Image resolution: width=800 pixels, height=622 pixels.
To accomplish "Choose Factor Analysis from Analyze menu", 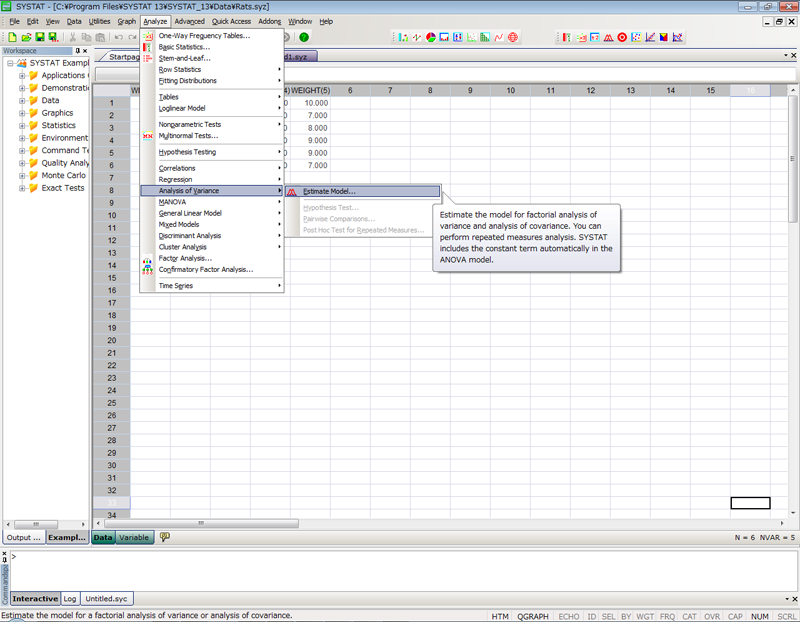I will coord(212,258).
